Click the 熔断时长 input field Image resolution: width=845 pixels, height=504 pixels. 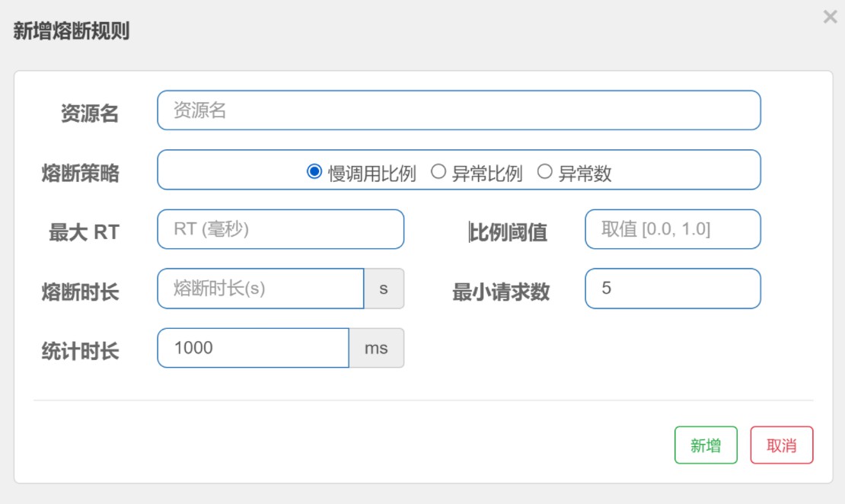coord(261,289)
